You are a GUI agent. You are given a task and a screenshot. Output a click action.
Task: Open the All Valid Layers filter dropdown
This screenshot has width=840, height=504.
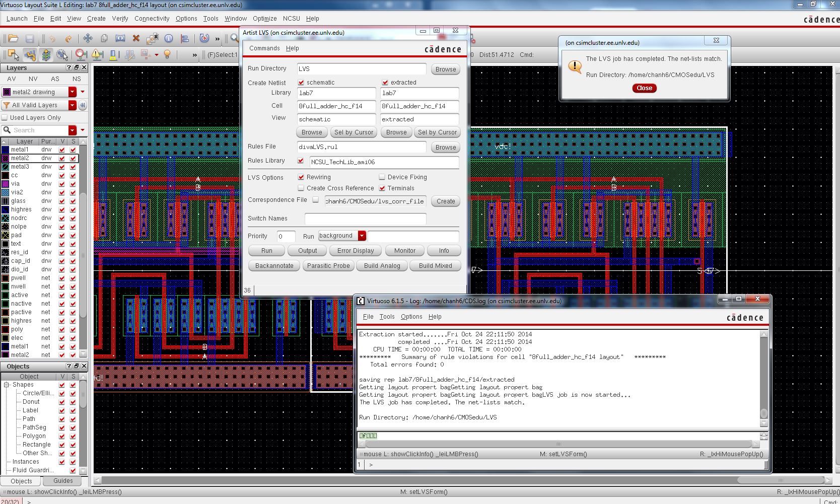pyautogui.click(x=72, y=105)
